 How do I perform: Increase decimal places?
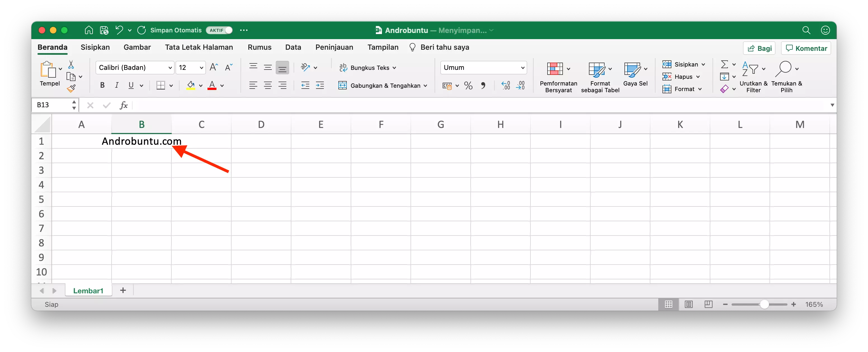point(505,85)
